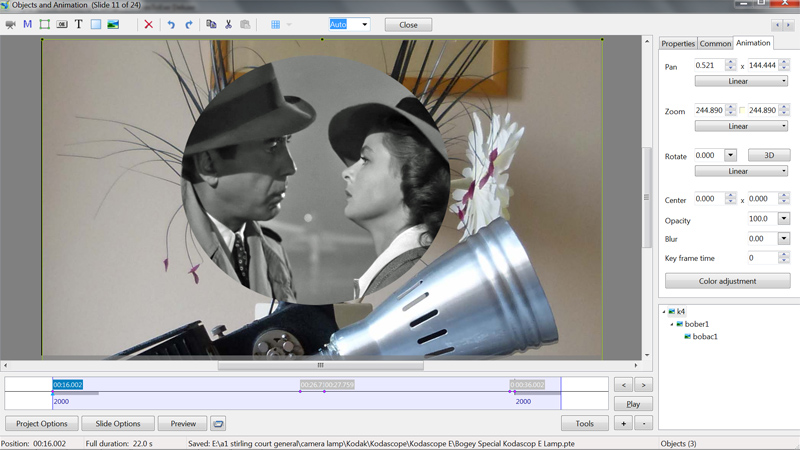Add an image using the landscape picture icon

click(x=113, y=24)
